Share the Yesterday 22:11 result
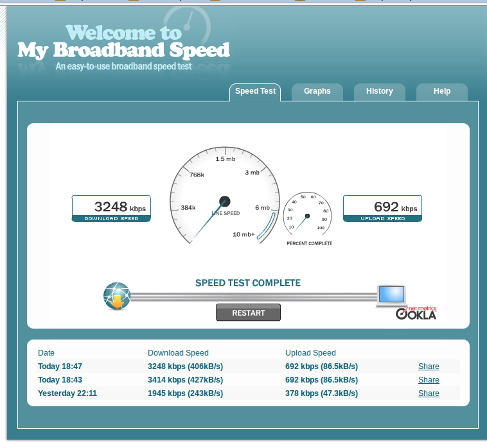The image size is (487, 448). (429, 393)
